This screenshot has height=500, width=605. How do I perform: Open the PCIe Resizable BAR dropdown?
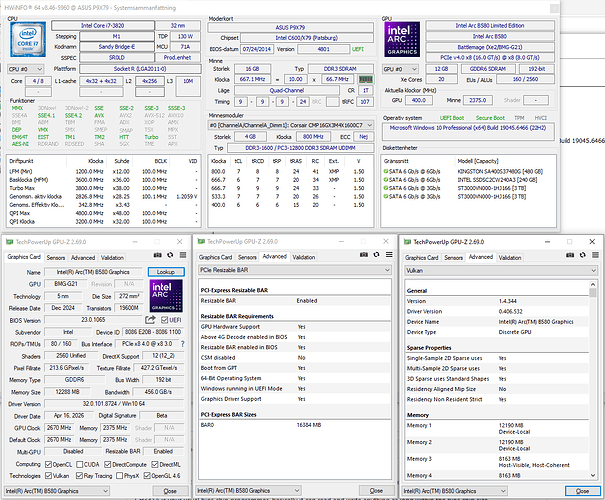[295, 270]
